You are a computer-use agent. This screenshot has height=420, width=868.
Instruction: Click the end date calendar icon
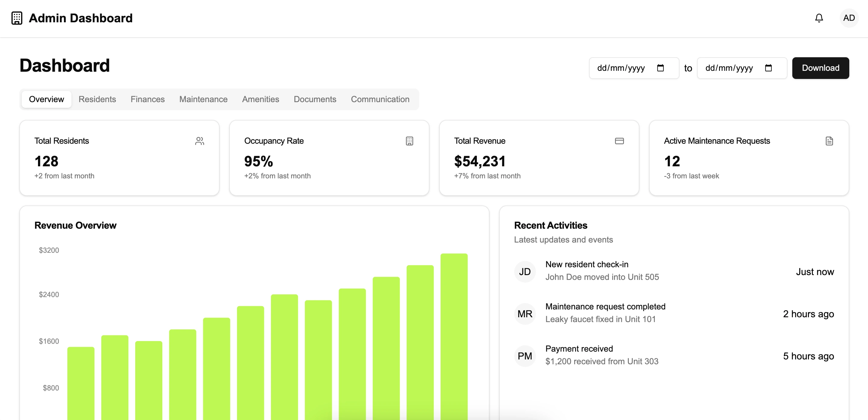768,68
